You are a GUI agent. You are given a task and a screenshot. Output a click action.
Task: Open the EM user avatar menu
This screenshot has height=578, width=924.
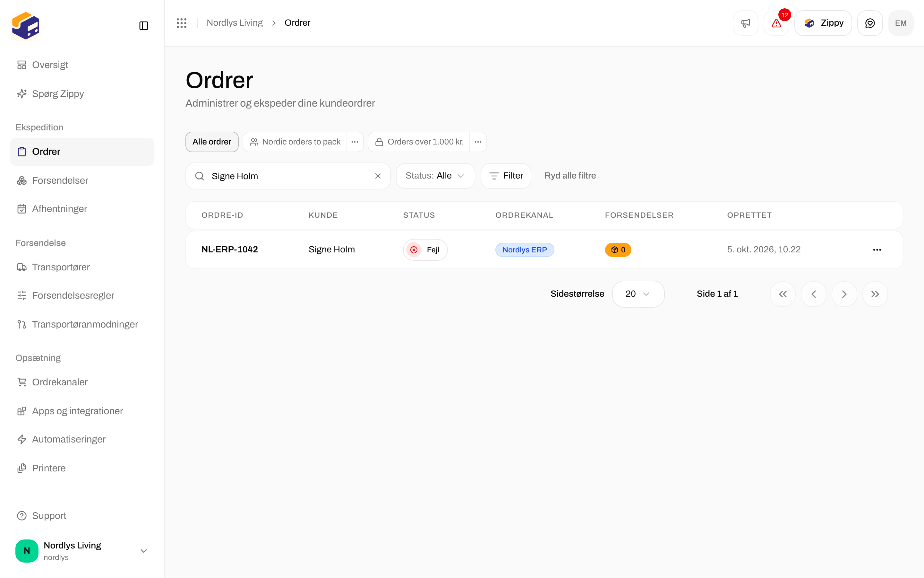901,23
